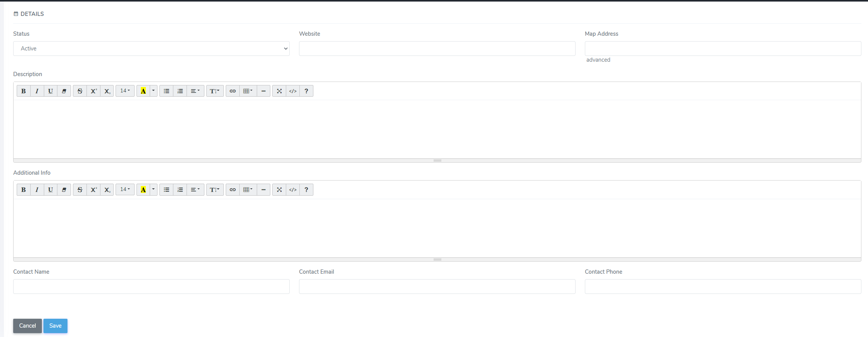Image resolution: width=868 pixels, height=337 pixels.
Task: Switch Description editor to code view
Action: pyautogui.click(x=293, y=91)
